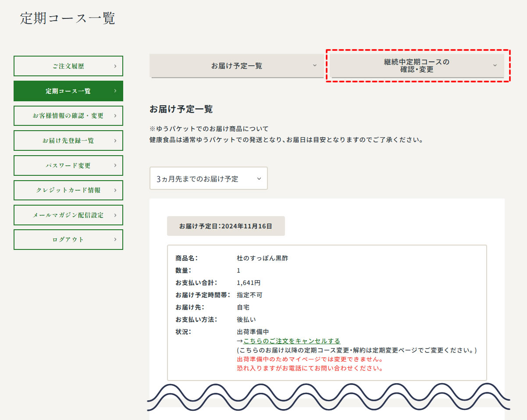Open the 3ヵ月先までのお届け予定 dropdown
Image resolution: width=527 pixels, height=420 pixels.
tap(209, 178)
